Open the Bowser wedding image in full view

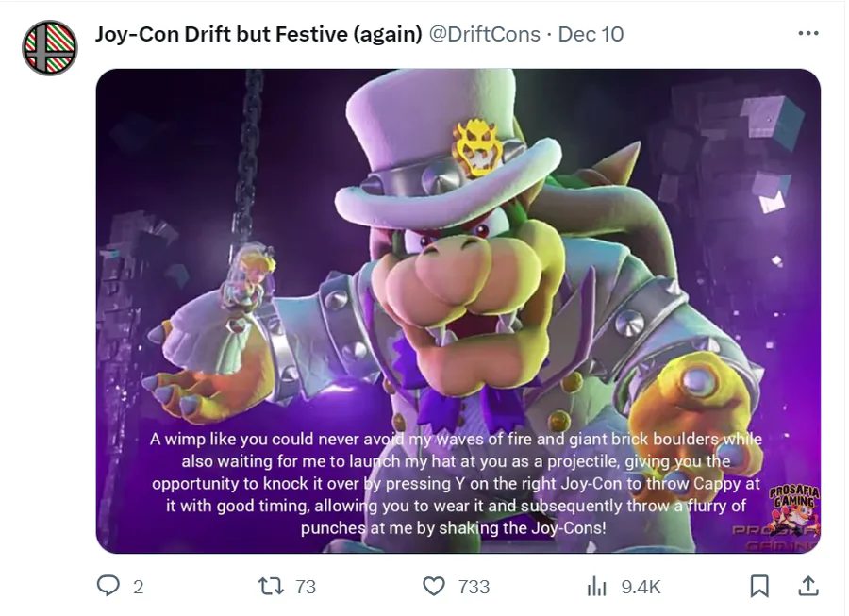tap(458, 310)
